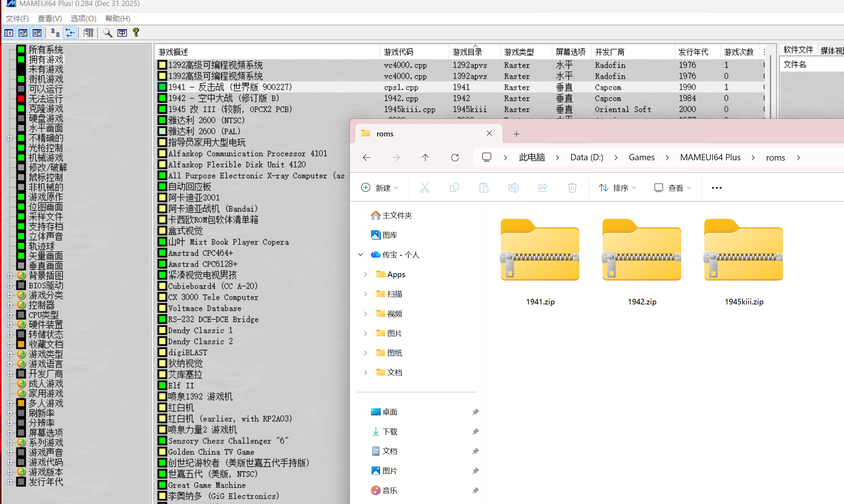Switch MAMEUI to plain list view

[8, 33]
